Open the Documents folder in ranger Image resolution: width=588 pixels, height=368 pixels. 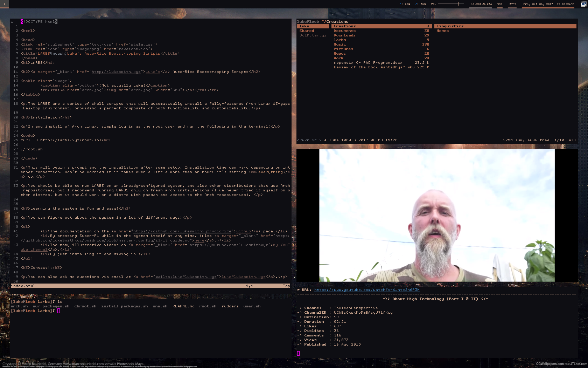344,31
